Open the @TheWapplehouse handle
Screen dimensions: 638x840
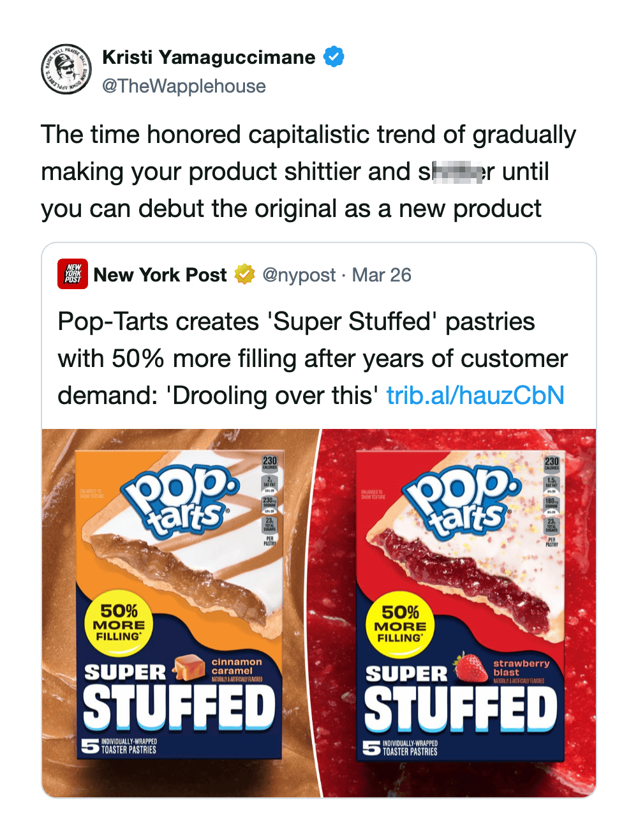(184, 86)
